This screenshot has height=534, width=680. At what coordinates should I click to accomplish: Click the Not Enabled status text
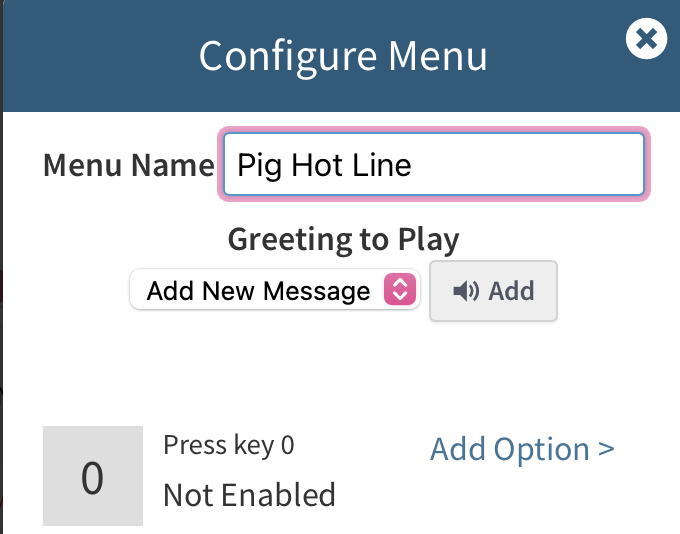point(249,494)
